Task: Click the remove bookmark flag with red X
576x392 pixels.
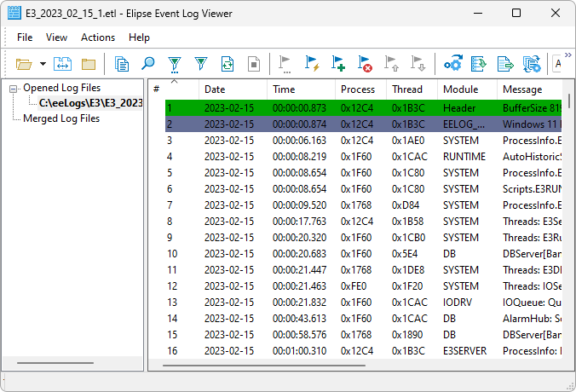Action: click(x=365, y=64)
